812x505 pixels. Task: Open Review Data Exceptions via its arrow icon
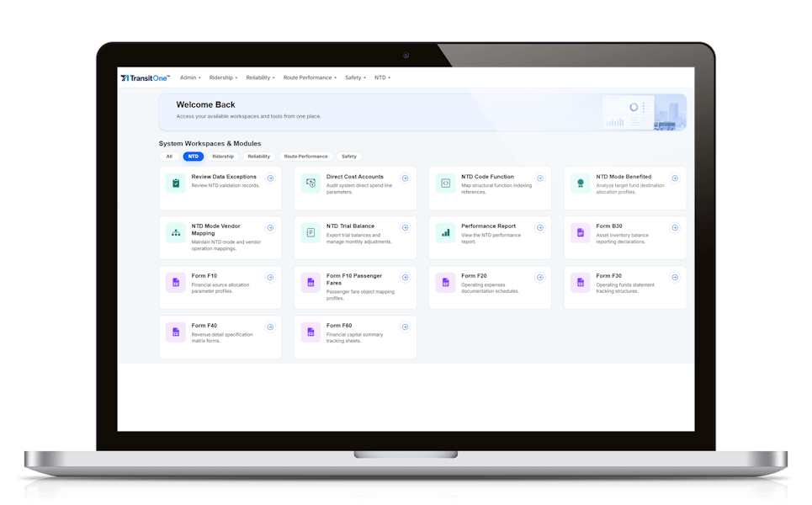click(x=270, y=178)
